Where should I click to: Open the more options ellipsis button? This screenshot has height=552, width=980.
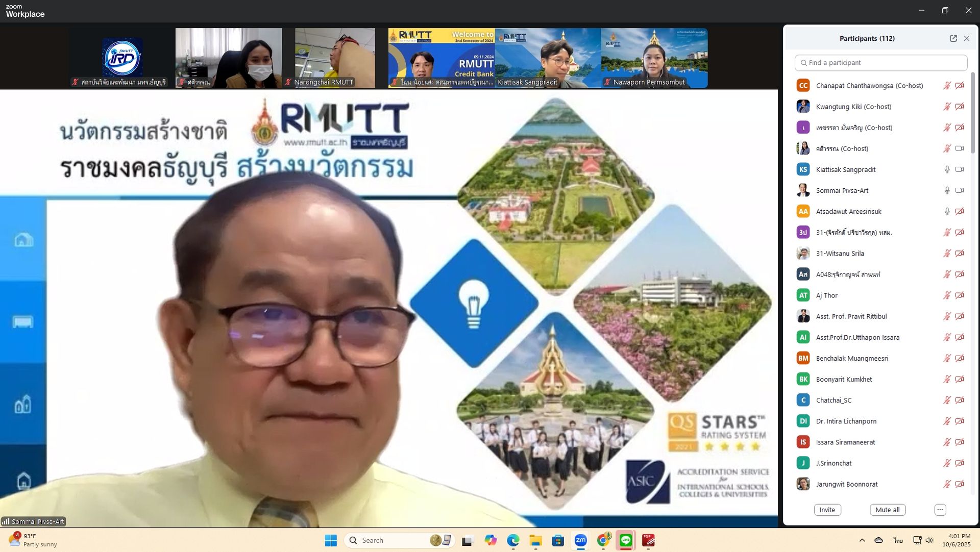(940, 510)
